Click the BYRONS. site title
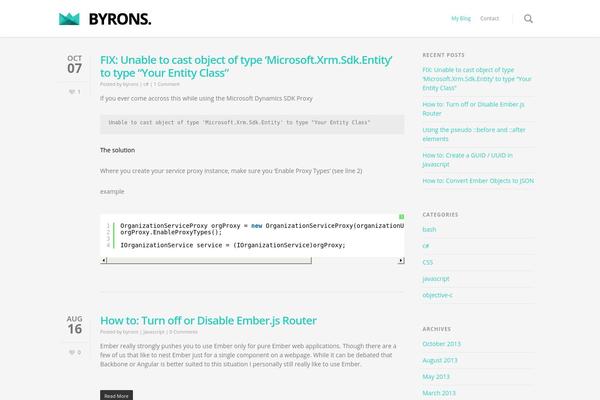 pyautogui.click(x=120, y=19)
